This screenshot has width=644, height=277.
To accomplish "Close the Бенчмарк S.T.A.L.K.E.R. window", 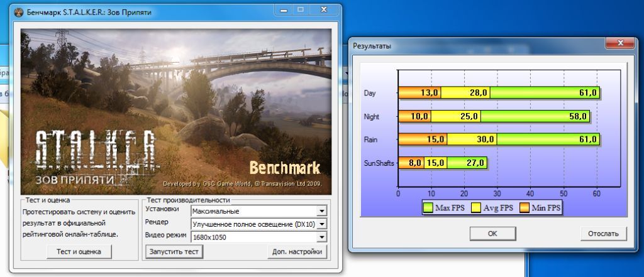I will (x=324, y=9).
